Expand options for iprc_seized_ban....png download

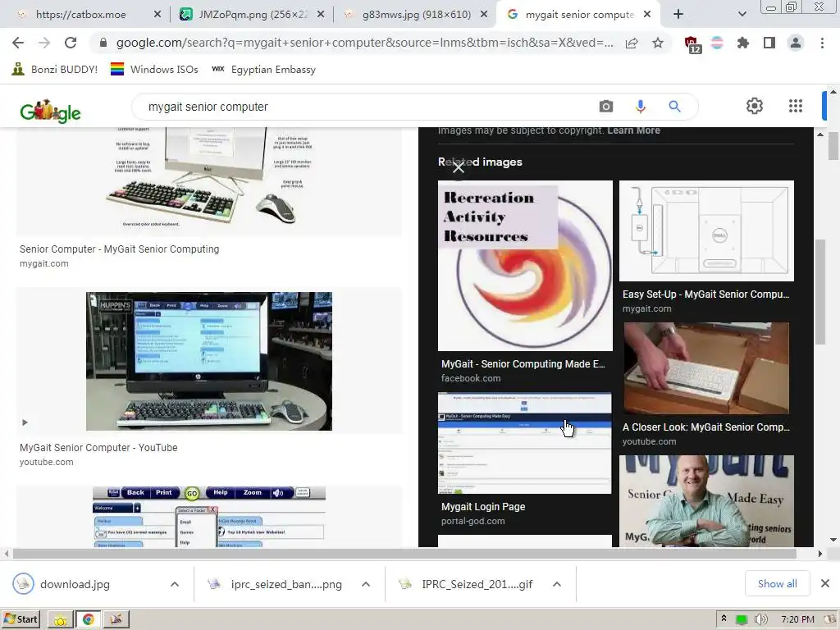click(366, 584)
